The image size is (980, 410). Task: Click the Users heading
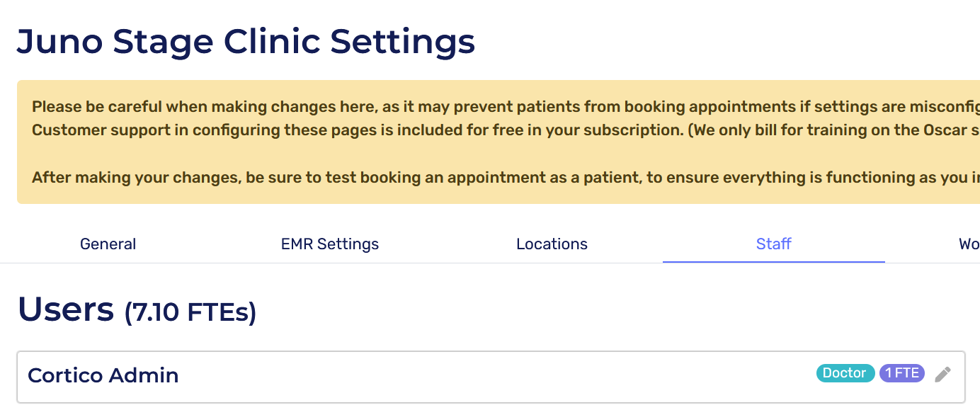pos(66,309)
